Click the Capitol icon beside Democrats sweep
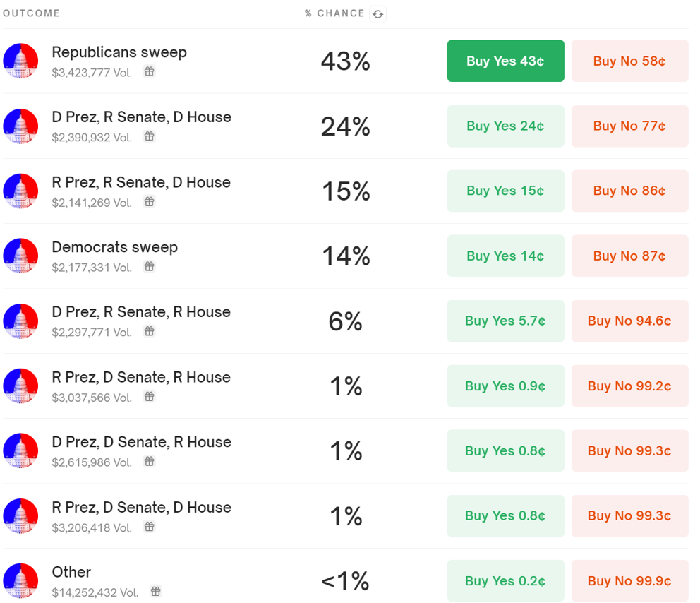The width and height of the screenshot is (700, 603). coord(20,256)
